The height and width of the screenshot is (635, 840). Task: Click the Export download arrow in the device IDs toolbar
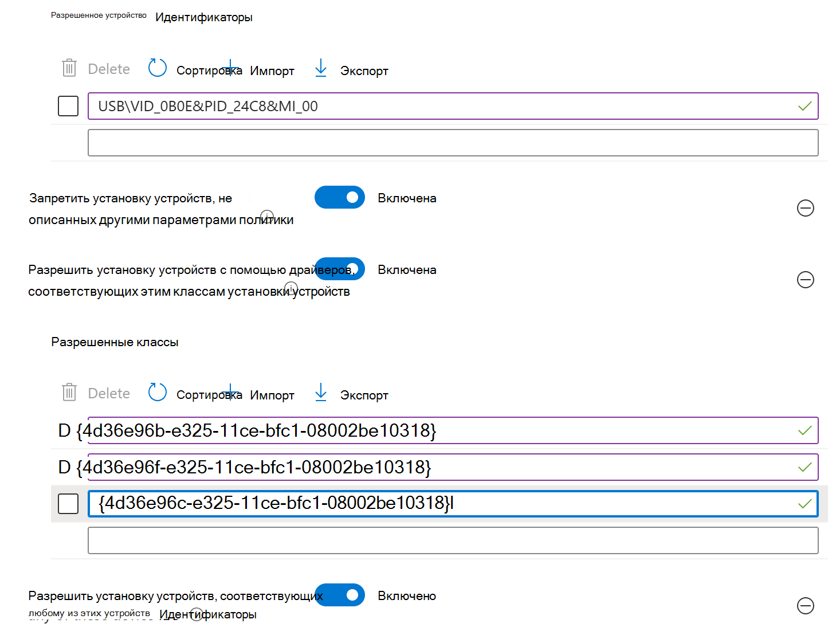click(x=321, y=68)
